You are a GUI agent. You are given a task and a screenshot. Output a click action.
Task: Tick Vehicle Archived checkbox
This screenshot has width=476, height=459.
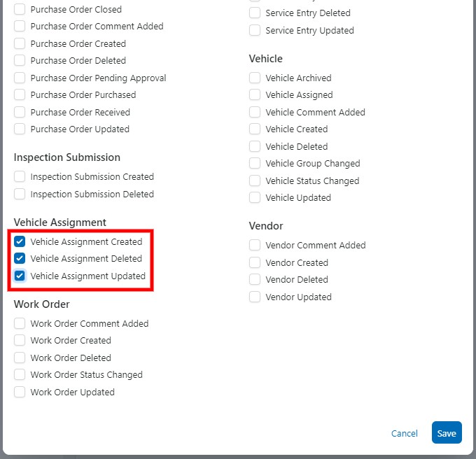pyautogui.click(x=255, y=78)
